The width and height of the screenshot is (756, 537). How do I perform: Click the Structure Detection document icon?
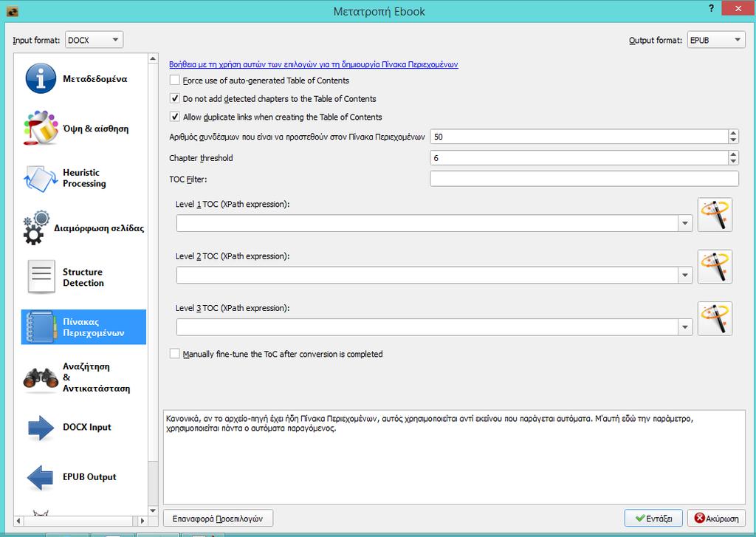41,278
